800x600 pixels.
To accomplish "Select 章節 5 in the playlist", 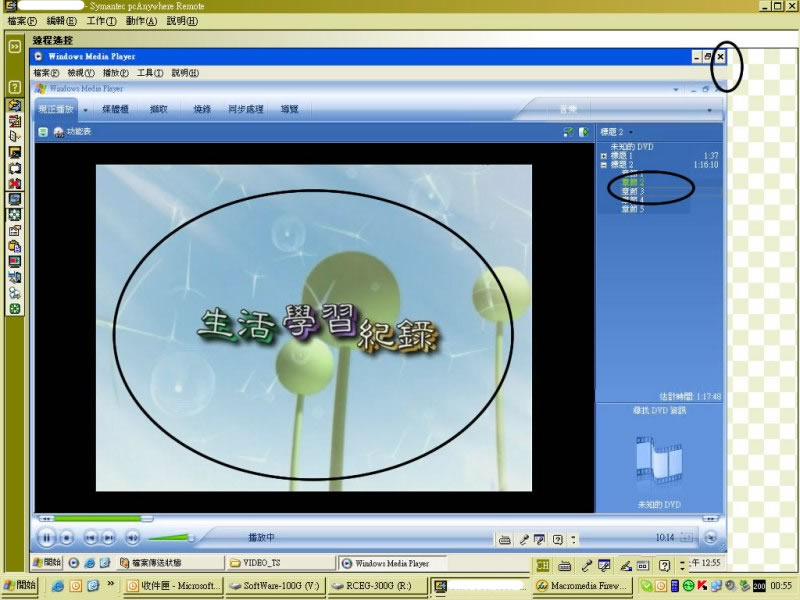I will (x=633, y=209).
